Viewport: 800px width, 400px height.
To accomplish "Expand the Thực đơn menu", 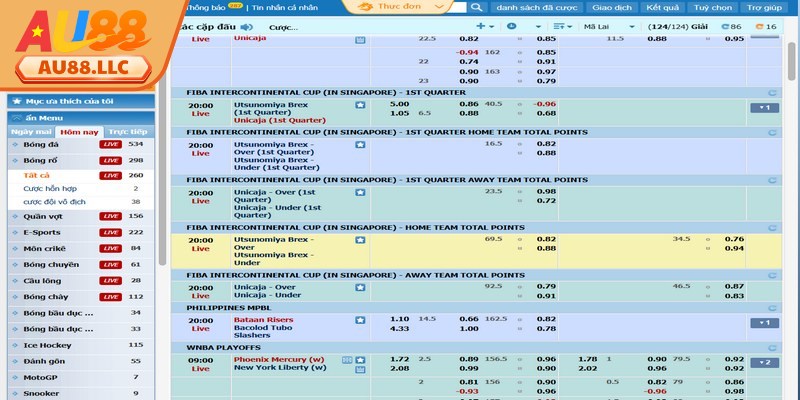I will 400,7.
